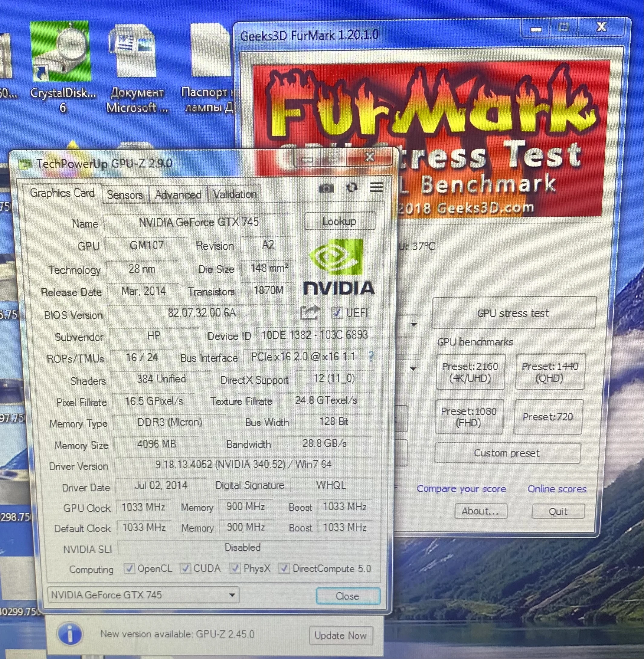Click the Lookup button
This screenshot has height=659, width=644.
click(x=340, y=221)
